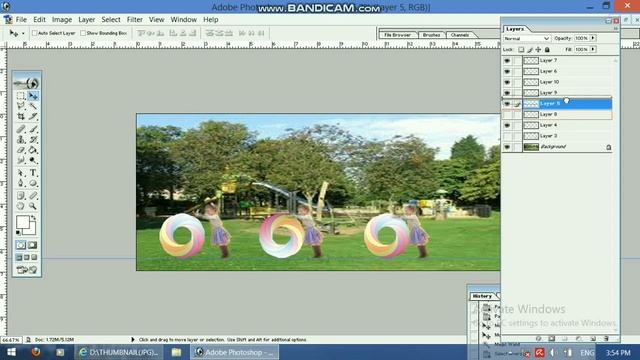Open the Select menu

[x=111, y=20]
